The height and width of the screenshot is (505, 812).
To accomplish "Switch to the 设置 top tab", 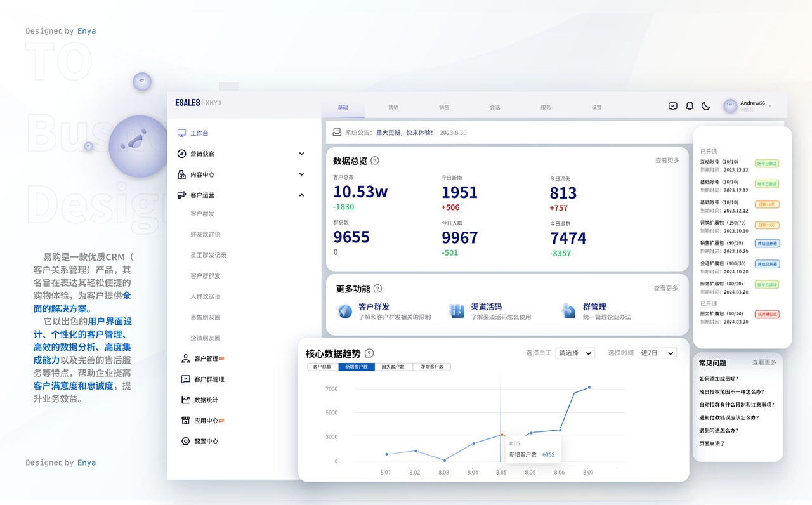I will (x=596, y=107).
